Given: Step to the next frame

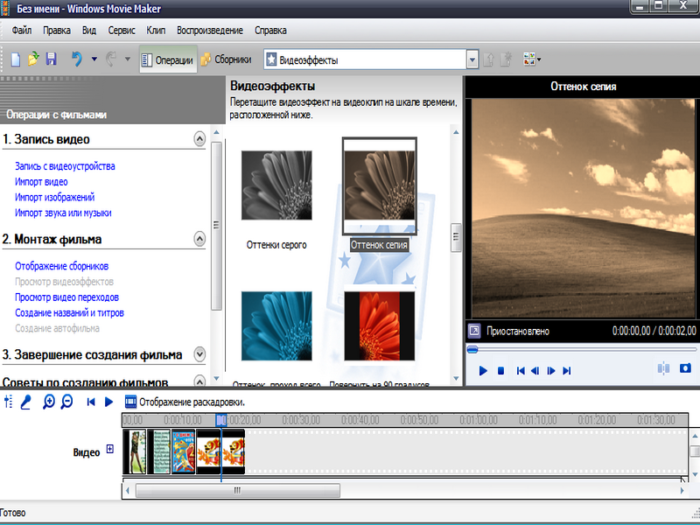Looking at the screenshot, I should pos(551,371).
